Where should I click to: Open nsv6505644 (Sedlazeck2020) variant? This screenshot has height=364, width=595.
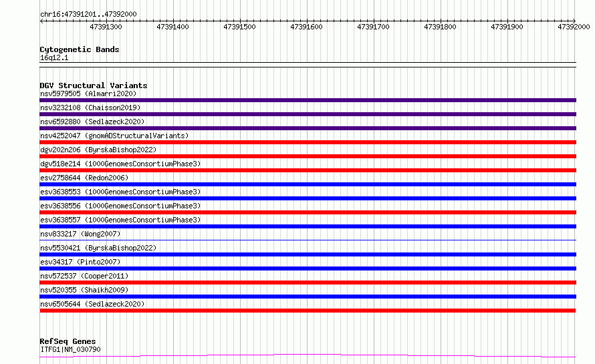(92, 304)
